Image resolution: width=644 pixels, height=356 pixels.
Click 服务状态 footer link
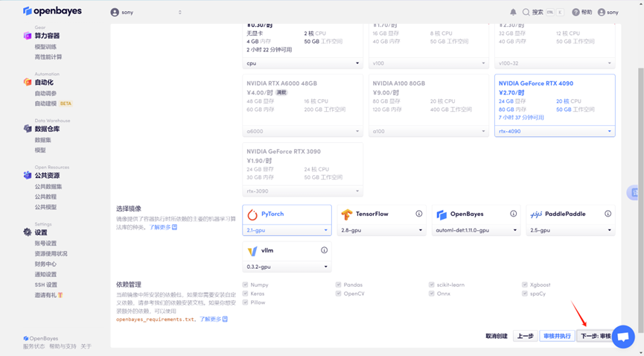34,346
